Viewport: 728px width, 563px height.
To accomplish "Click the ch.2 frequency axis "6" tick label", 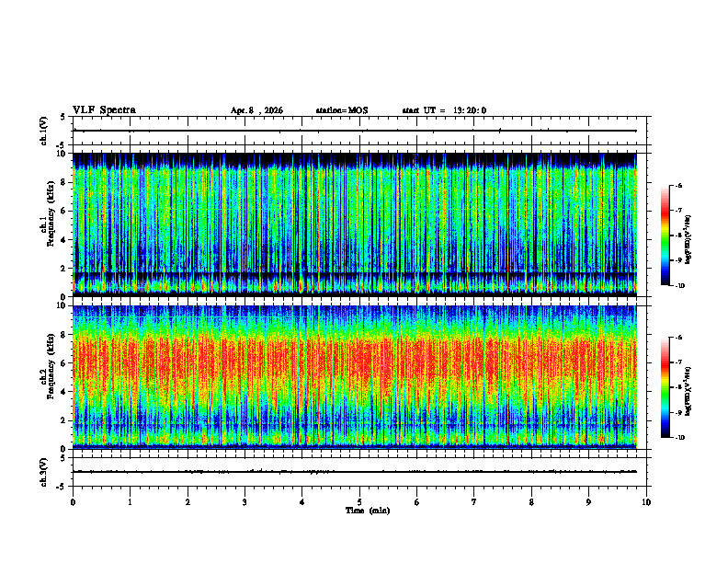I will [64, 363].
